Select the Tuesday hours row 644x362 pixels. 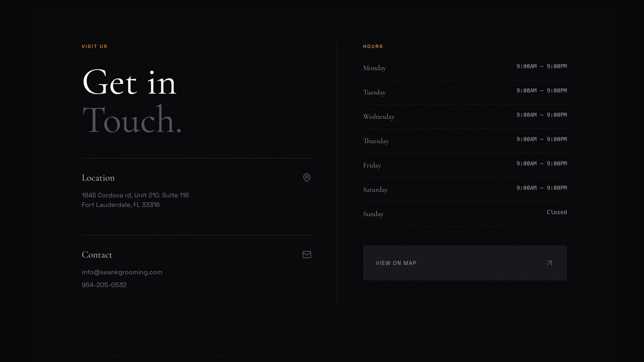point(465,92)
